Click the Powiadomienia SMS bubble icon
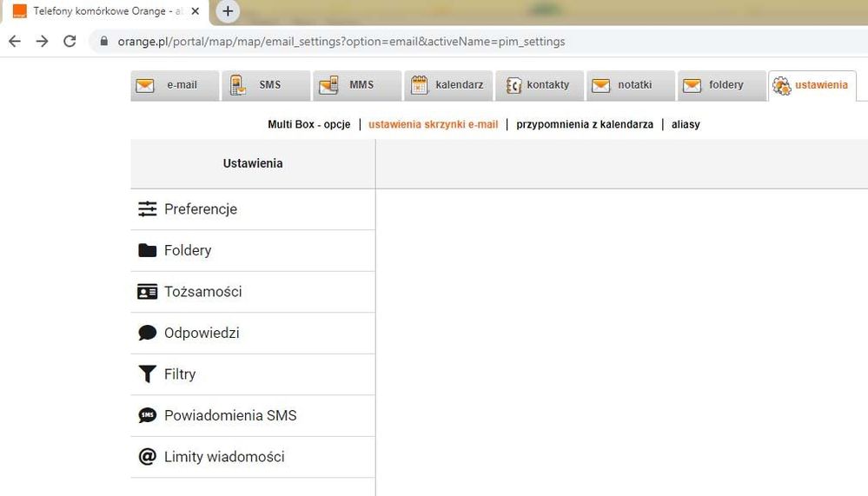Viewport: 868px width, 496px height. point(147,415)
